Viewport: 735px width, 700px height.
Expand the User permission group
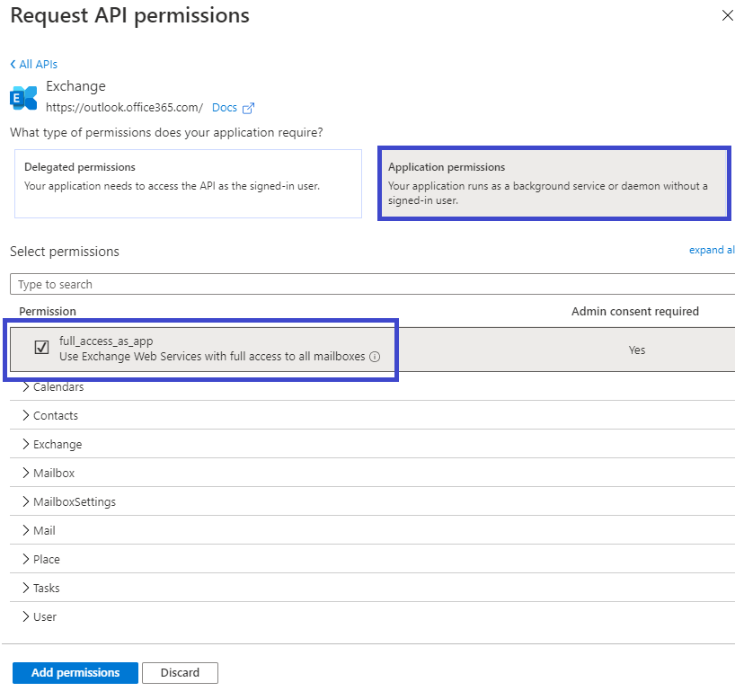coord(26,616)
